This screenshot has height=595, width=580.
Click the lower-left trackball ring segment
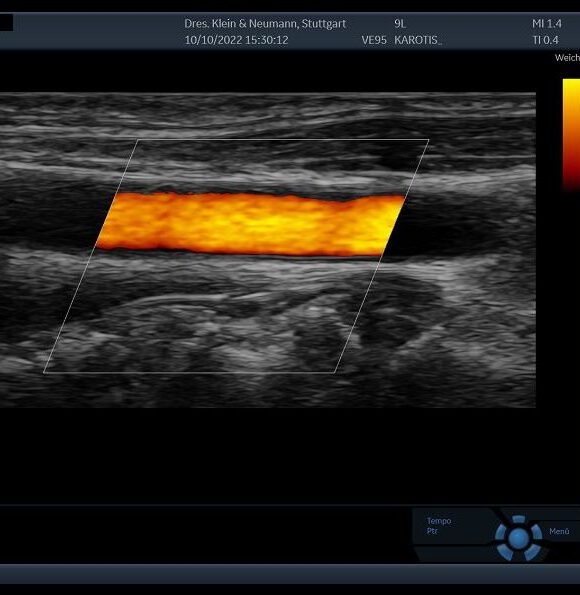(506, 551)
